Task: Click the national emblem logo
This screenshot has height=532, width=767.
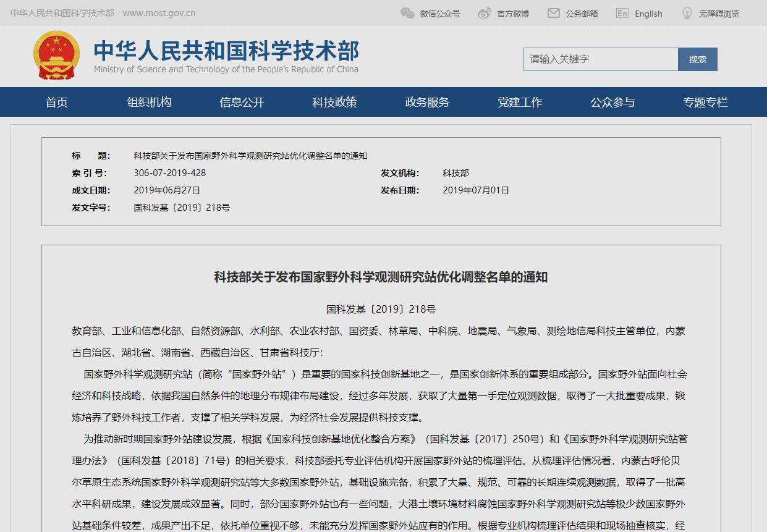Action: tap(57, 56)
